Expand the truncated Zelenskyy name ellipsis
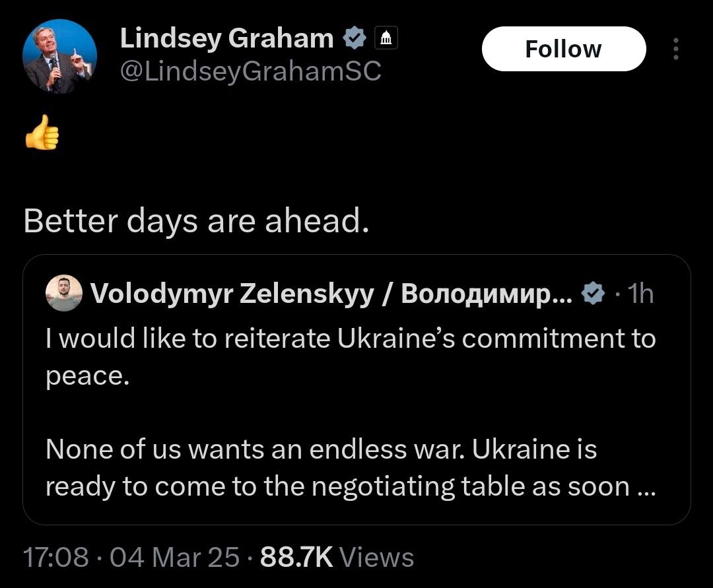The height and width of the screenshot is (588, 713). (565, 294)
